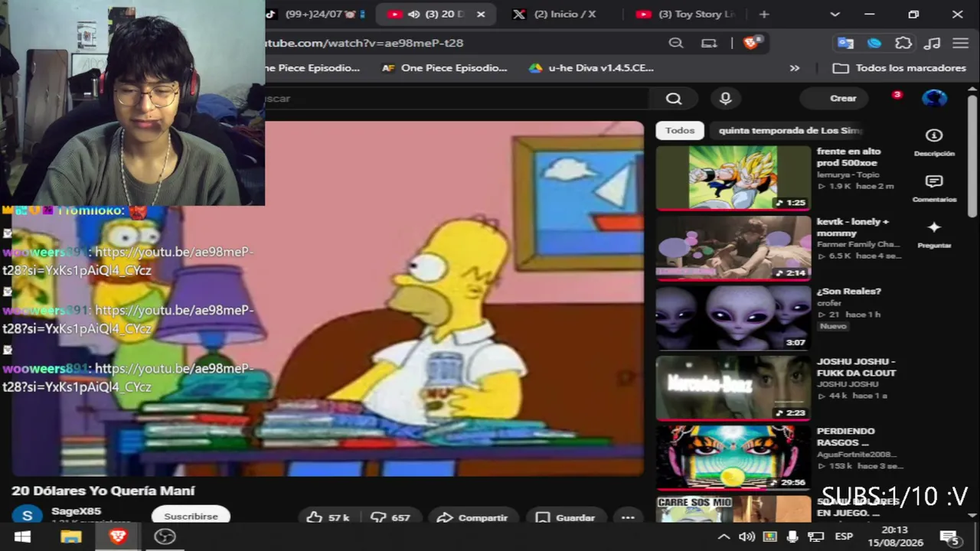Click the YouTube Buscar search field
This screenshot has width=980, height=551.
pyautogui.click(x=457, y=98)
